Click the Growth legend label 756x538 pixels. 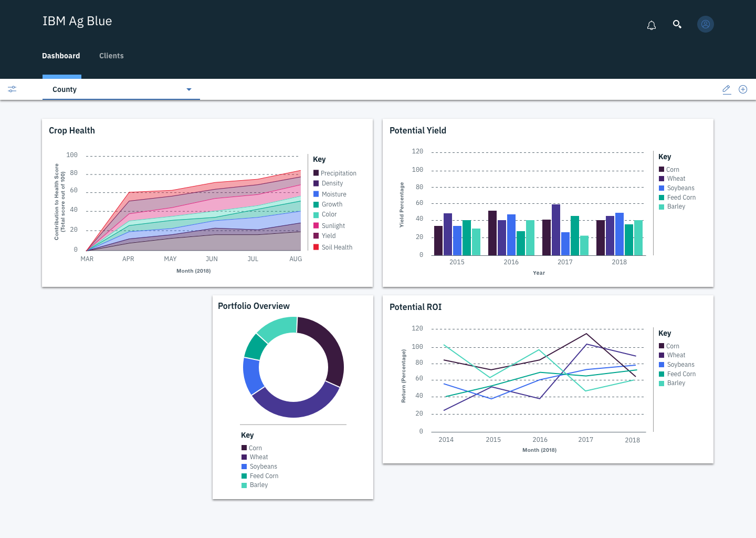[332, 204]
